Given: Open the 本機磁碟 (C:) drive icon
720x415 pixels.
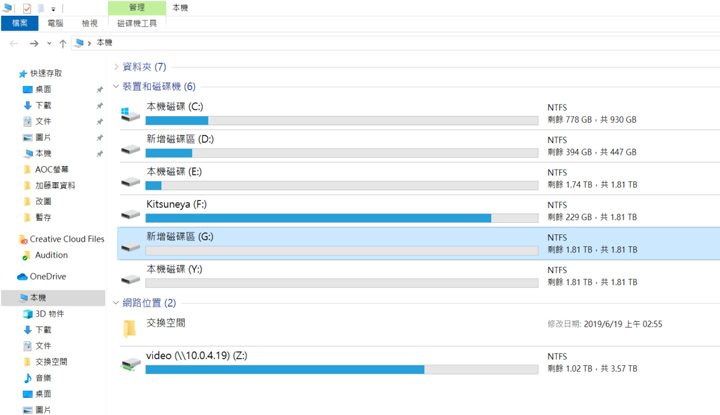Looking at the screenshot, I should 130,113.
